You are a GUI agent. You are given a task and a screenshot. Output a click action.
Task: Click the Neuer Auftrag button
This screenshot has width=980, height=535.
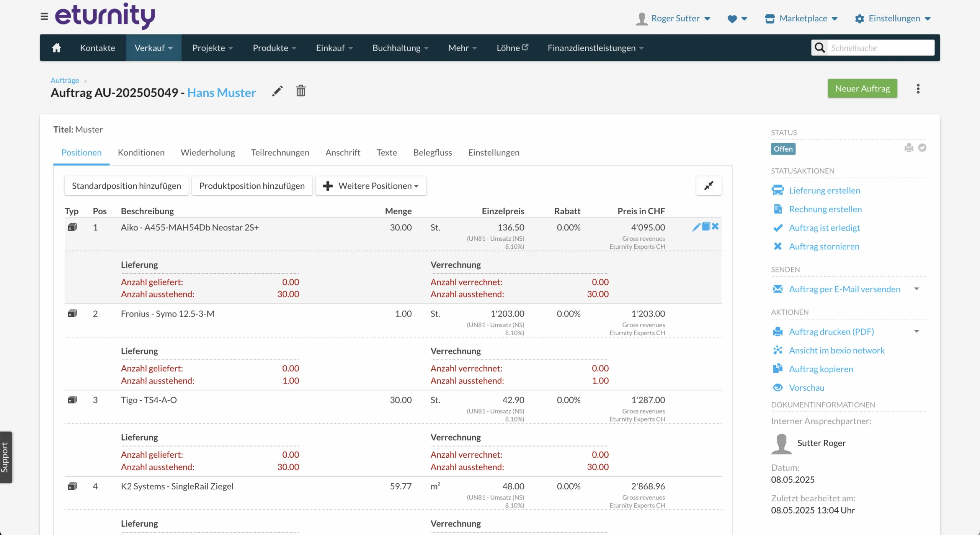pos(862,88)
